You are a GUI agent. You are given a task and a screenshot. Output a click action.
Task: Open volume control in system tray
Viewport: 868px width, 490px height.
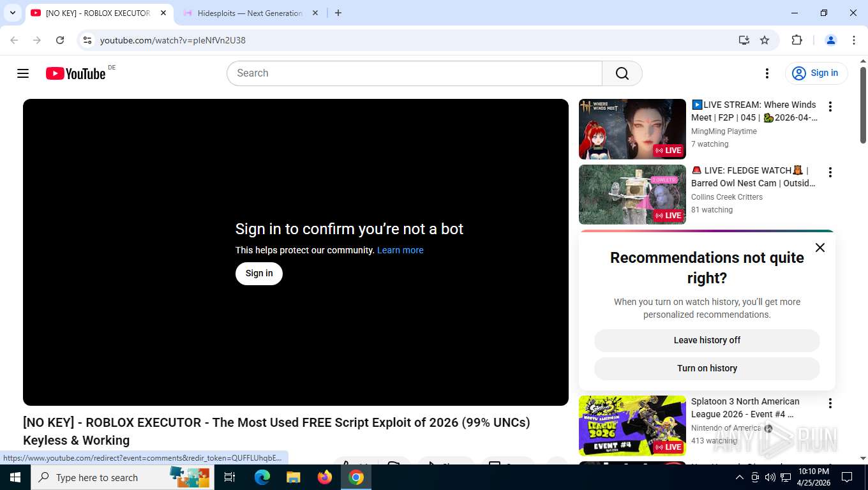pos(770,477)
